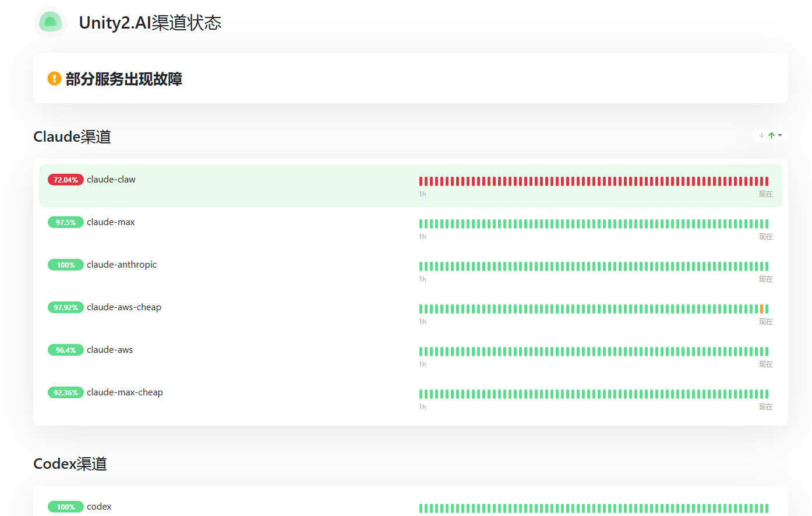Click the green Unity2.AI logo icon

pyautogui.click(x=51, y=22)
